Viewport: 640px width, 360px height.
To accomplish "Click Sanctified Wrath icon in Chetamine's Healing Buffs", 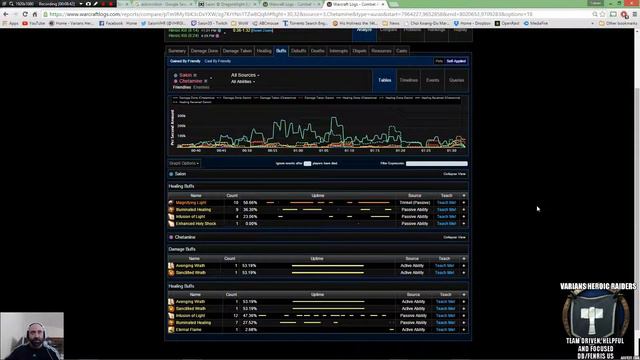I will click(171, 309).
